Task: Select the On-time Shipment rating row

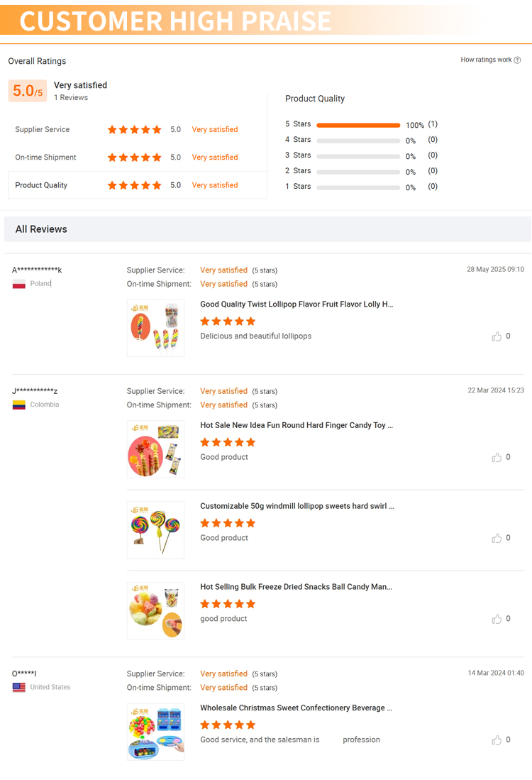Action: click(x=137, y=158)
